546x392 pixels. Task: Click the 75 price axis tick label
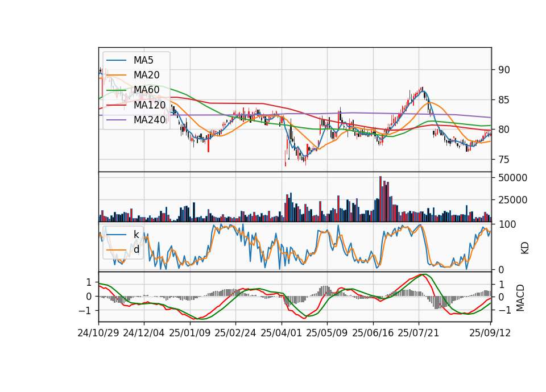click(504, 160)
